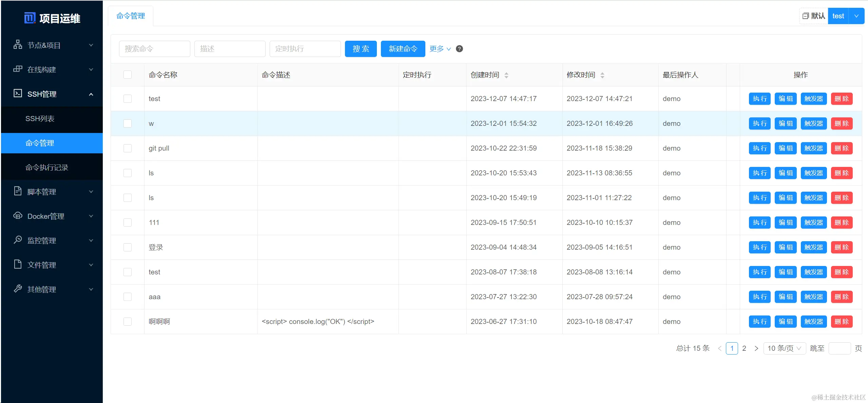Click the Docker管理 cloud icon

(18, 216)
